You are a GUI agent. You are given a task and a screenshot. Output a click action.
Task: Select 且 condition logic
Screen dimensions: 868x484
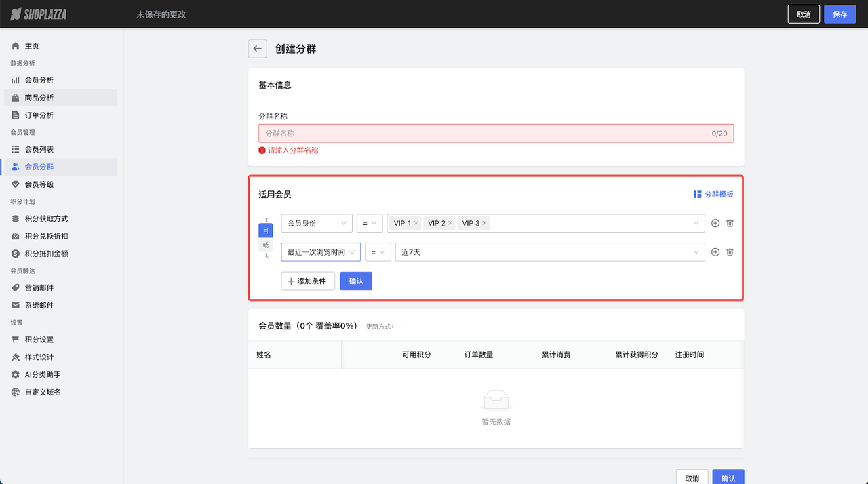(266, 230)
